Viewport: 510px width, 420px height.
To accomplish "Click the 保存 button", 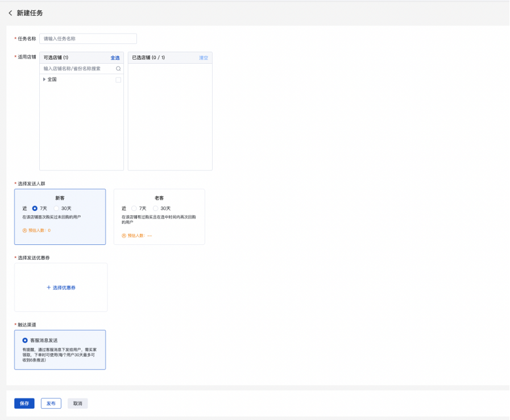I will pyautogui.click(x=24, y=404).
